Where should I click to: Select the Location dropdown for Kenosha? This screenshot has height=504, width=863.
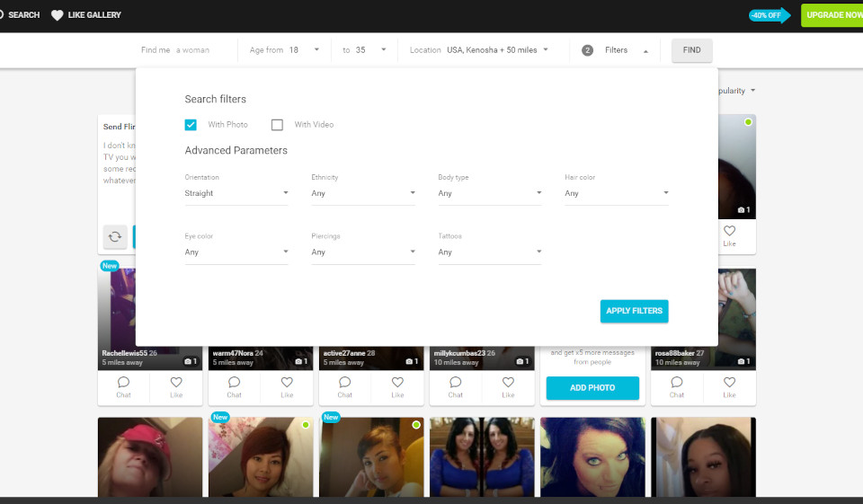coord(497,50)
